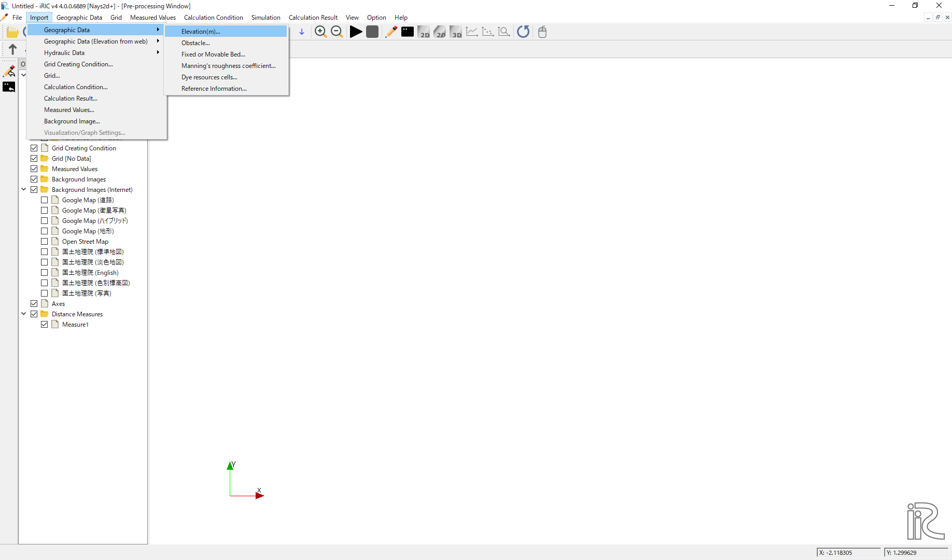Open the first 2D post-processing window icon

pyautogui.click(x=424, y=32)
